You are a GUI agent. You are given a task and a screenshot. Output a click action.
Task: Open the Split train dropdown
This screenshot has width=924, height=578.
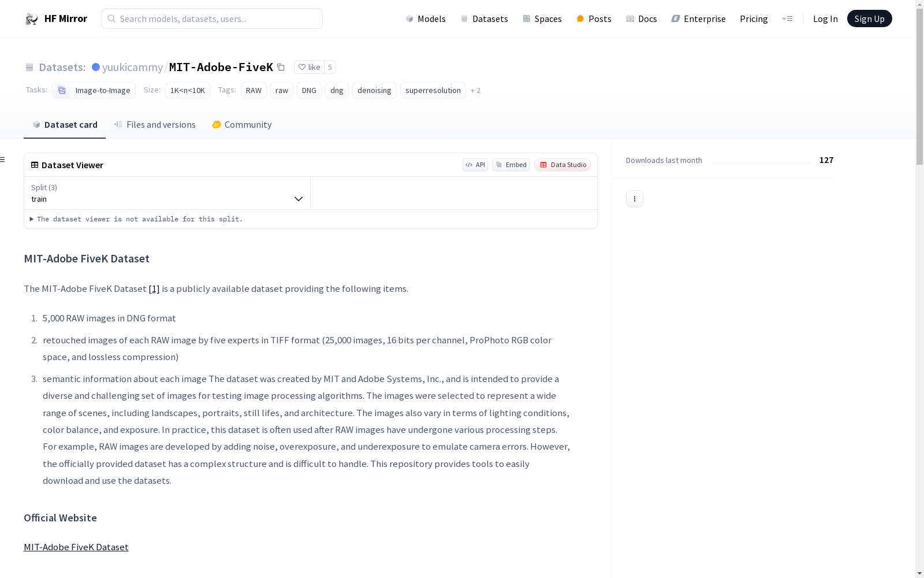[x=167, y=193]
